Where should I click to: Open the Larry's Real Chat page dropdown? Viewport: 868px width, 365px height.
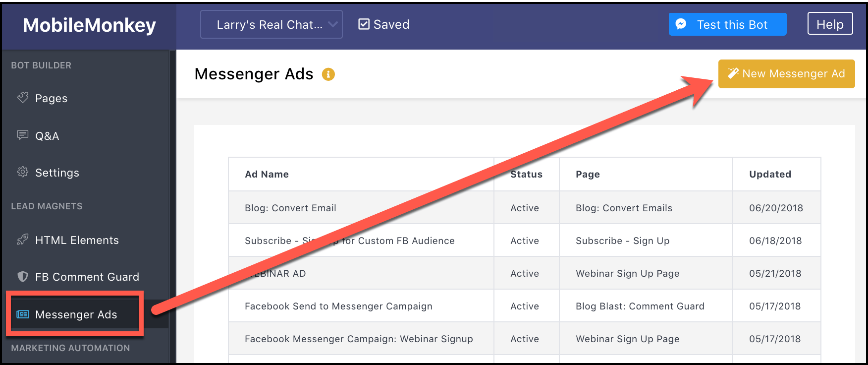coord(271,24)
